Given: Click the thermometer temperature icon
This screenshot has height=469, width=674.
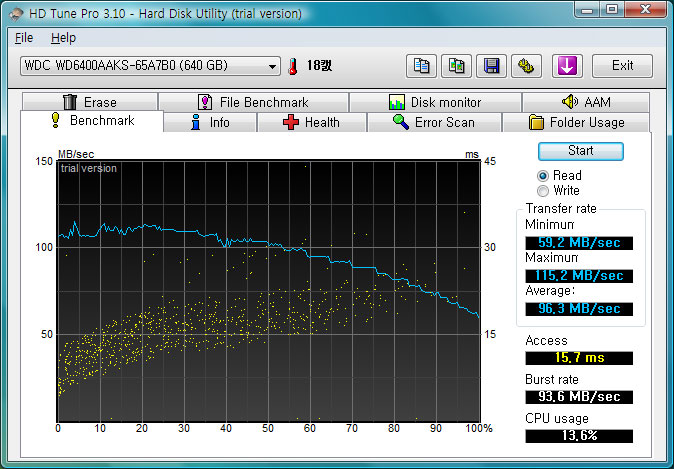Looking at the screenshot, I should pos(294,66).
